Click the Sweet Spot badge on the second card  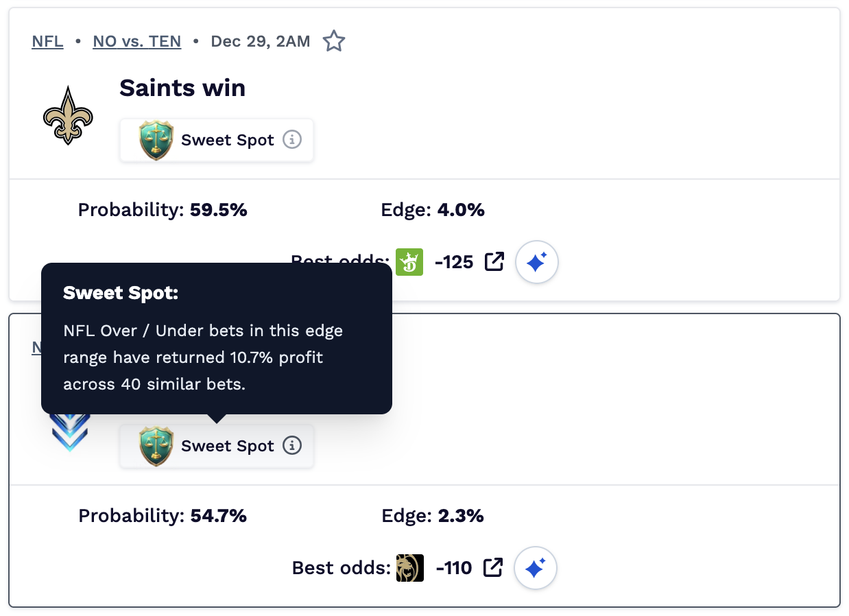tap(217, 447)
